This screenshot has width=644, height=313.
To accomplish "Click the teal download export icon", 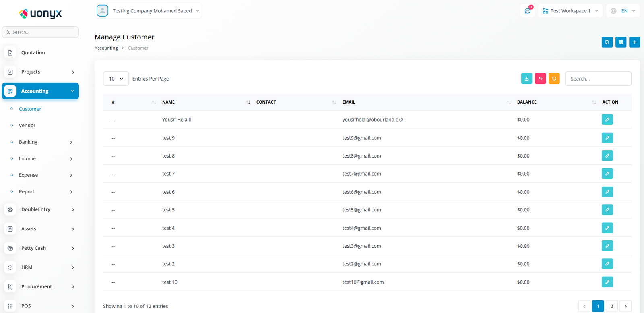I will [526, 79].
